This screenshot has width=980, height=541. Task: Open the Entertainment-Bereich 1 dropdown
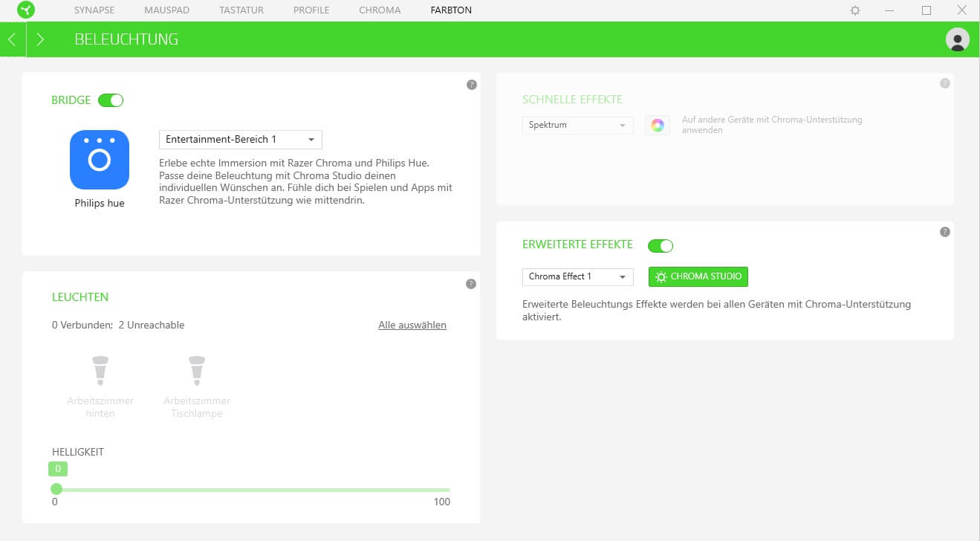[x=241, y=140]
